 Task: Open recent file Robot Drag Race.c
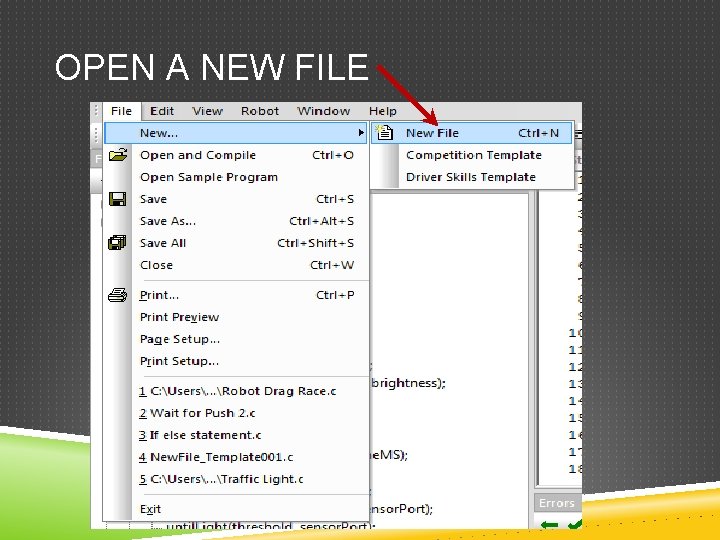pos(236,391)
